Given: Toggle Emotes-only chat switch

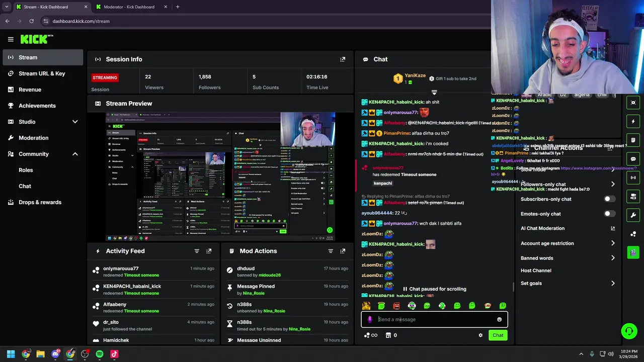Looking at the screenshot, I should click(609, 214).
